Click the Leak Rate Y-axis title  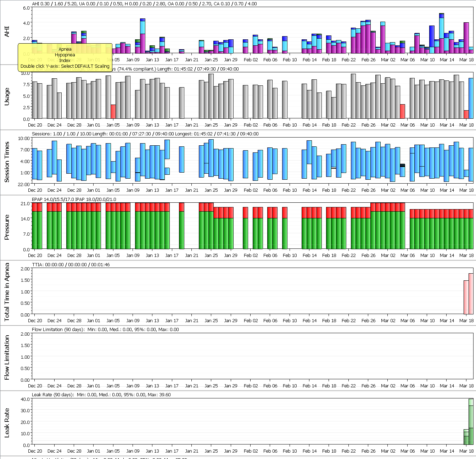click(x=7, y=423)
